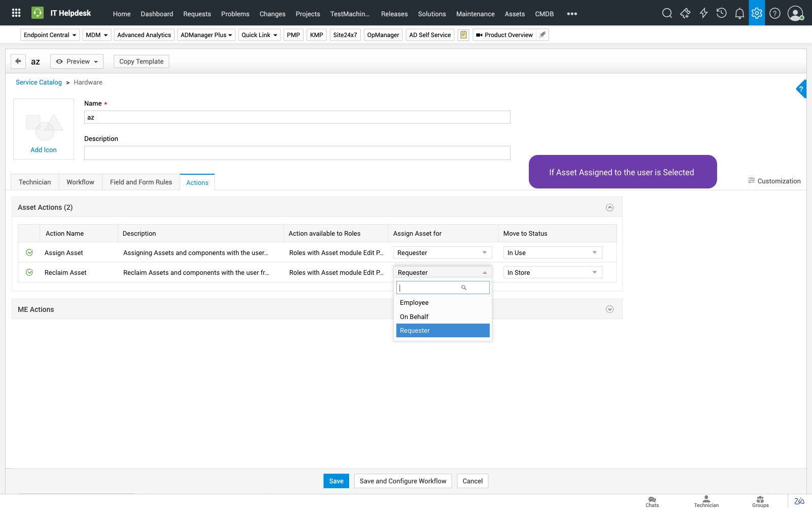
Task: Switch to Field and Form Rules tab
Action: (141, 182)
